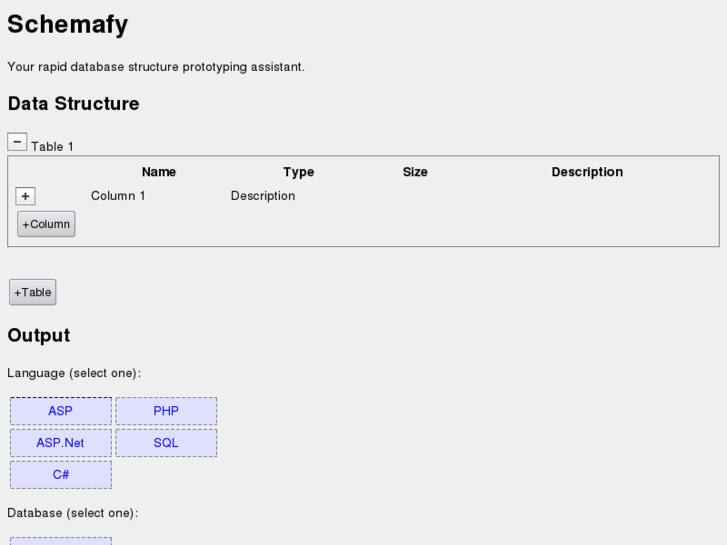Screen dimensions: 727x545
Task: Select ASP as the output language
Action: tap(61, 411)
